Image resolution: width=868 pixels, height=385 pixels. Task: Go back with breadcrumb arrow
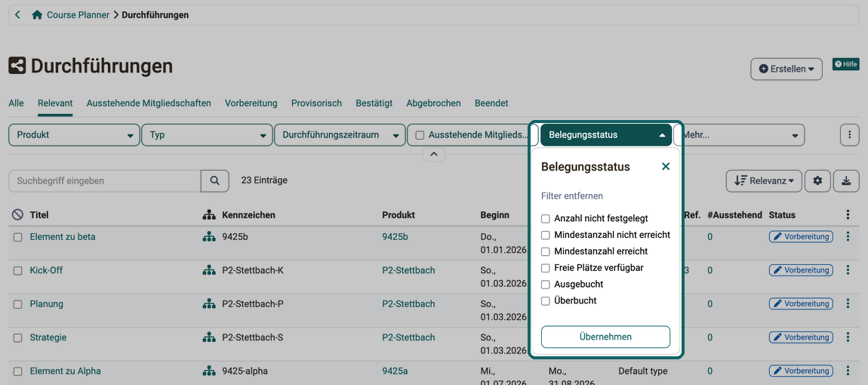point(17,15)
